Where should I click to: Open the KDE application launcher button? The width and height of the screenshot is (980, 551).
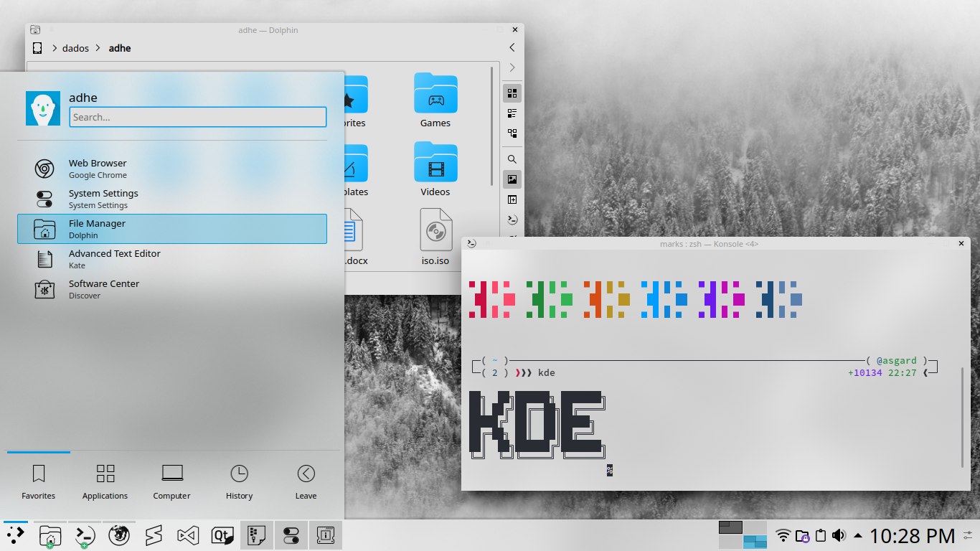[x=16, y=535]
